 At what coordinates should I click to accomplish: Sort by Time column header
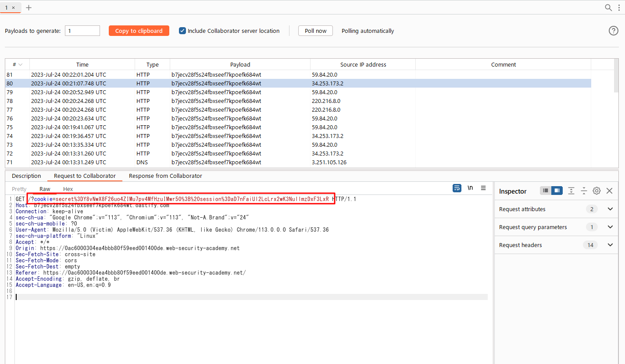tap(82, 64)
